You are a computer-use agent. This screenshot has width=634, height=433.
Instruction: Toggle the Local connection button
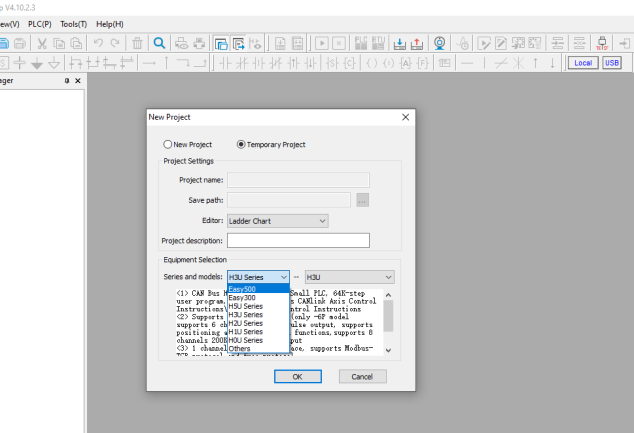point(583,63)
